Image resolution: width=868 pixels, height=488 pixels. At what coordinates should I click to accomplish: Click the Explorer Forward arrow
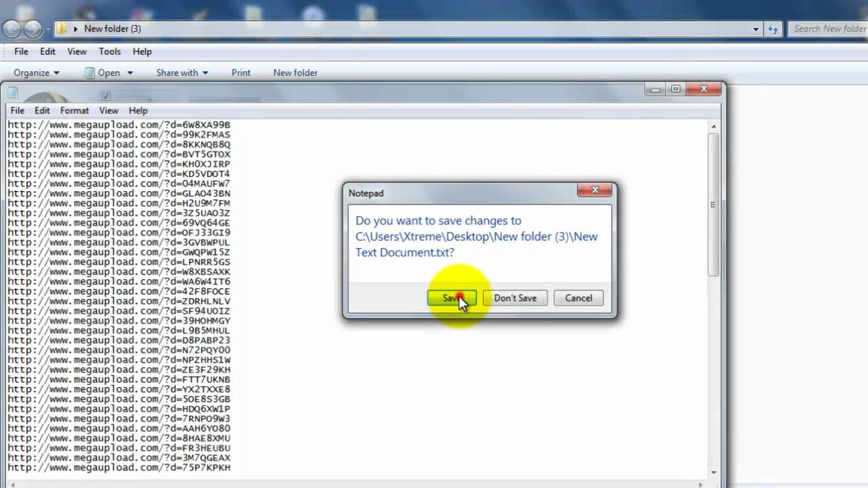[x=33, y=28]
